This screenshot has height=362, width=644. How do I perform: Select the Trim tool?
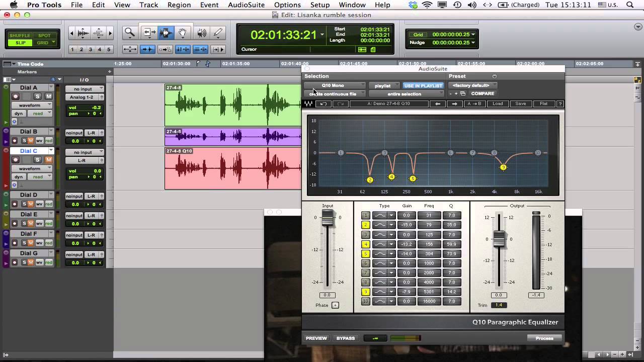[149, 33]
